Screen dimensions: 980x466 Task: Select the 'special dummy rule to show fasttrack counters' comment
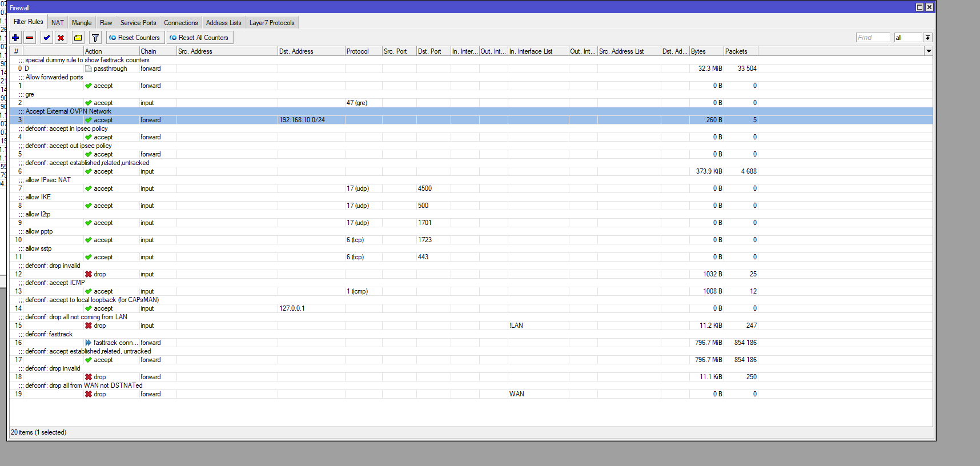pos(87,60)
